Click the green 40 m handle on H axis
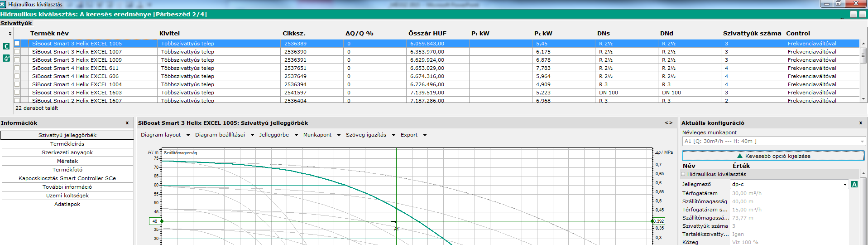The width and height of the screenshot is (868, 245). point(162,221)
